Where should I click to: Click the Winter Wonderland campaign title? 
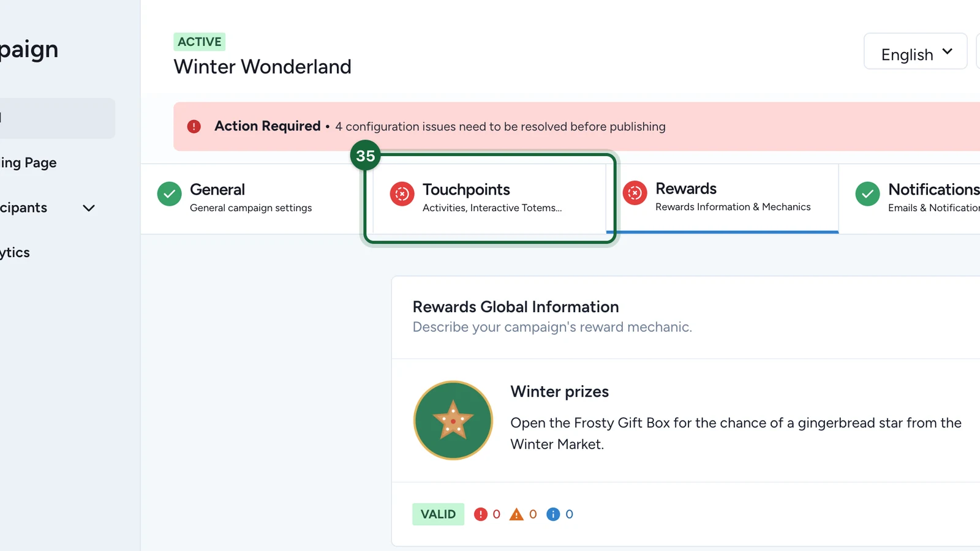pos(263,67)
